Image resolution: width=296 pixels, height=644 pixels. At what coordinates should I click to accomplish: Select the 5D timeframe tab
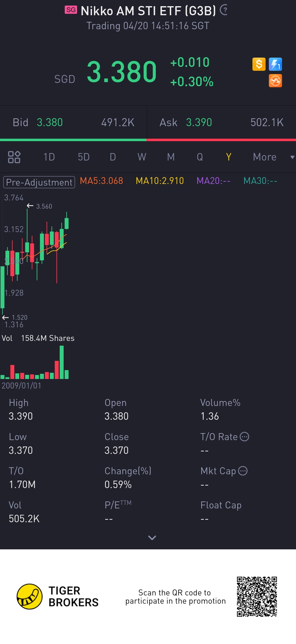tap(84, 157)
